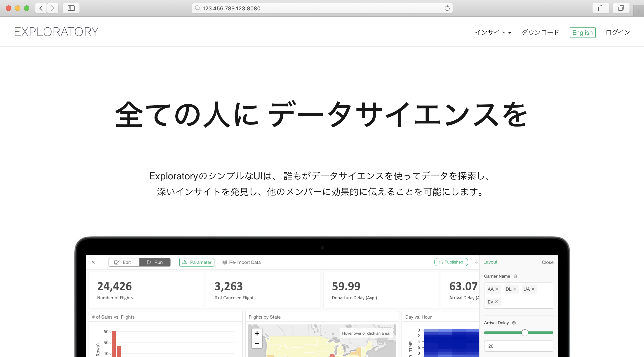Toggle the Safari sidebar button
Screen dimensions: 644x357
pyautogui.click(x=71, y=8)
